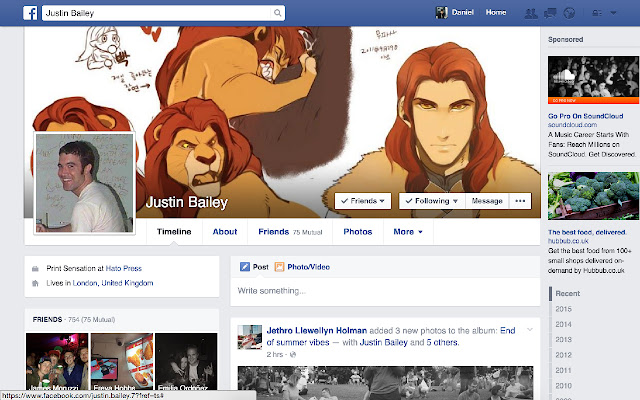Open the friend requests icon
Screen dimensions: 640x400
click(531, 13)
